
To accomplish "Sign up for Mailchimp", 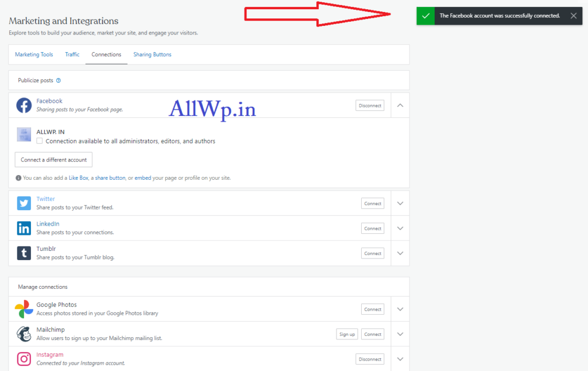I will point(347,334).
